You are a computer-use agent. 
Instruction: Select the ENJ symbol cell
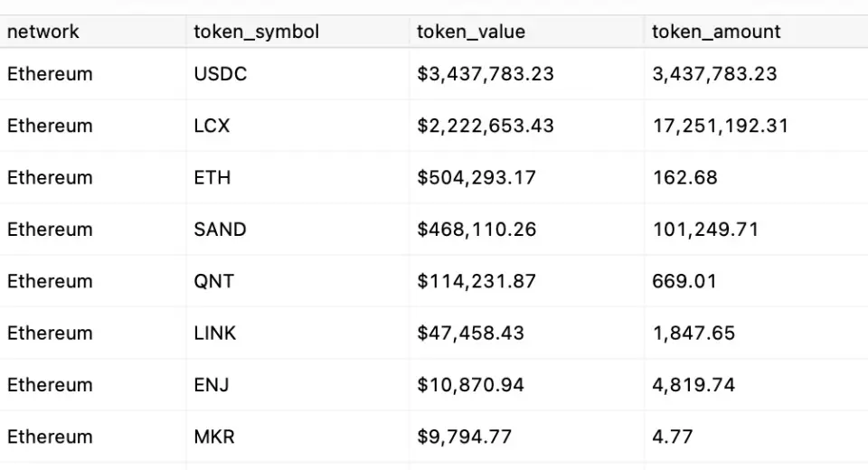[212, 385]
